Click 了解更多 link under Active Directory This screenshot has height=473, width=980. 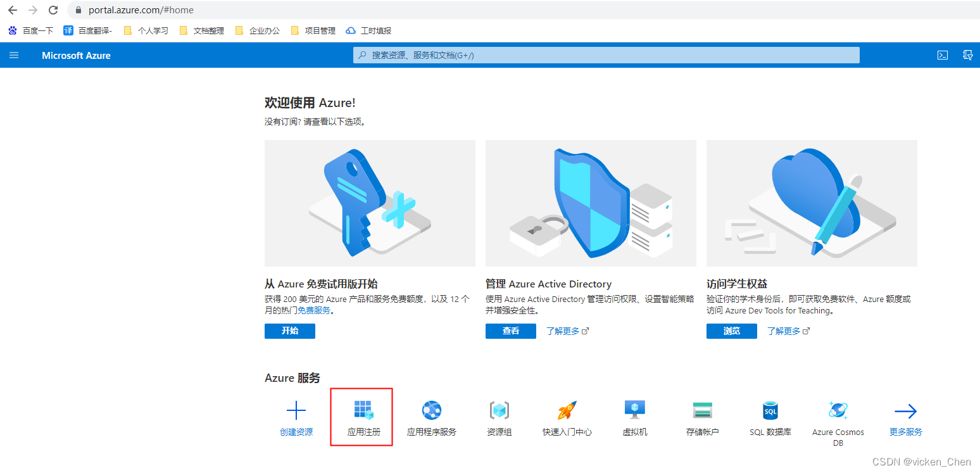[567, 331]
